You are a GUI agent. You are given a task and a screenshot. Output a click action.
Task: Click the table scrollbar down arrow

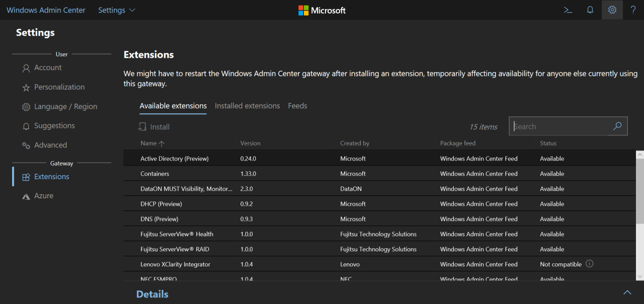pyautogui.click(x=640, y=276)
